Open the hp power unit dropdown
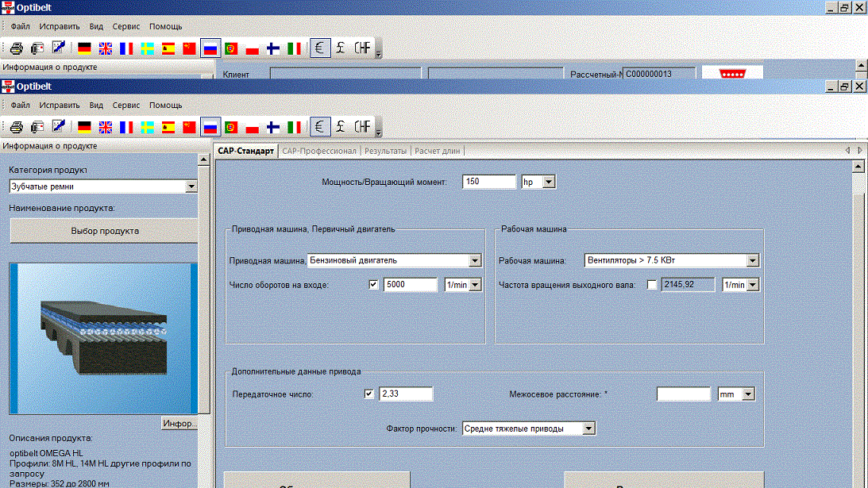Screen dimensions: 868x488 (549, 182)
